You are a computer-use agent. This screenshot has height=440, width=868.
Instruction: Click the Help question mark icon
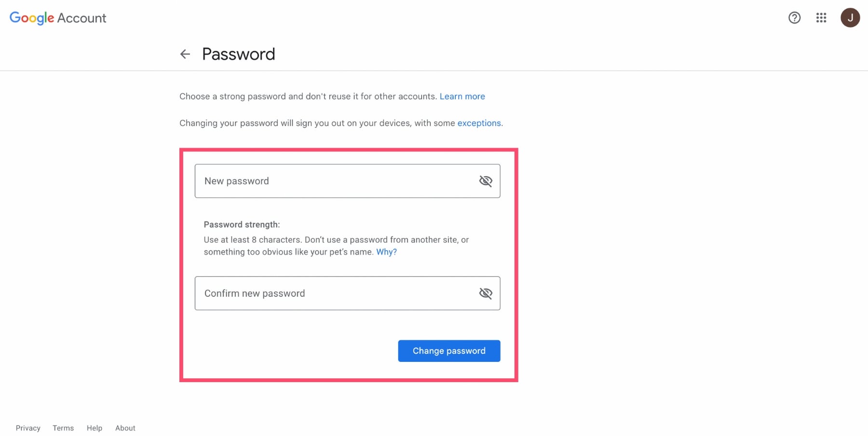[x=794, y=18]
